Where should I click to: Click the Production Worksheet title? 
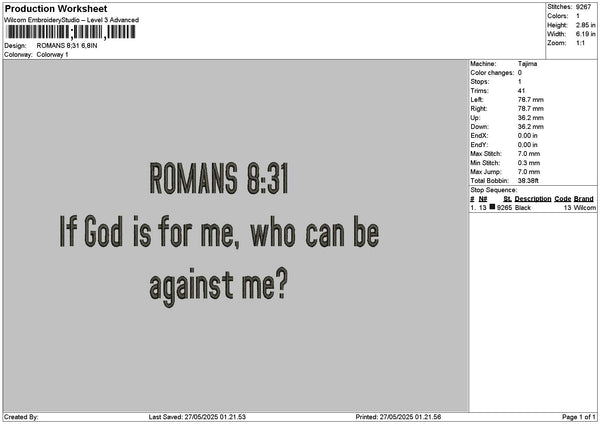tap(56, 8)
